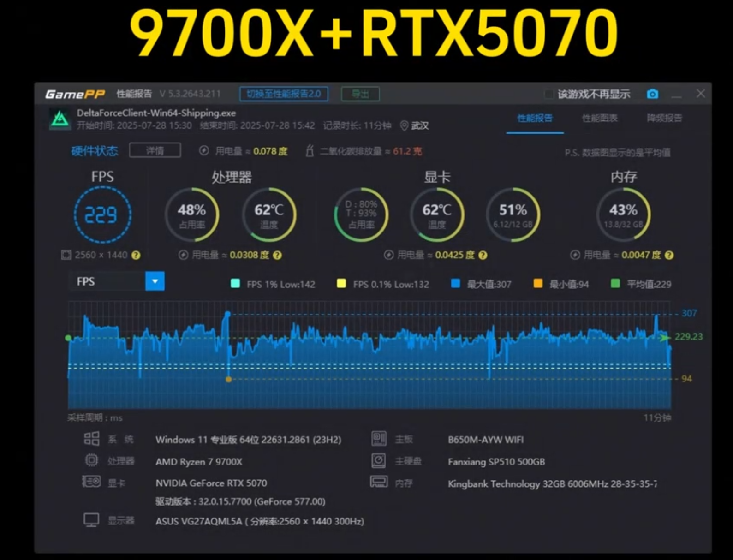The image size is (733, 560).
Task: Click help icon beside 0.0425 度
Action: [x=483, y=255]
